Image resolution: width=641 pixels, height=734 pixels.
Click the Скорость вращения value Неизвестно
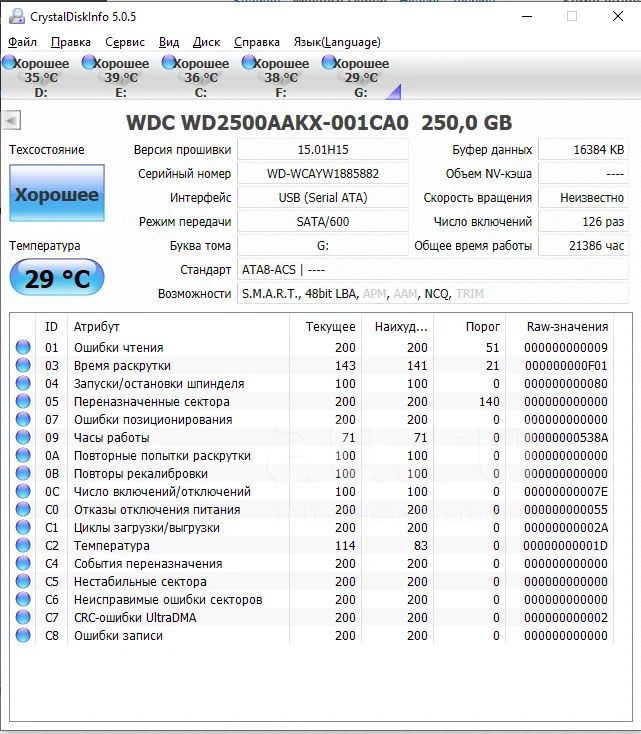click(x=583, y=198)
